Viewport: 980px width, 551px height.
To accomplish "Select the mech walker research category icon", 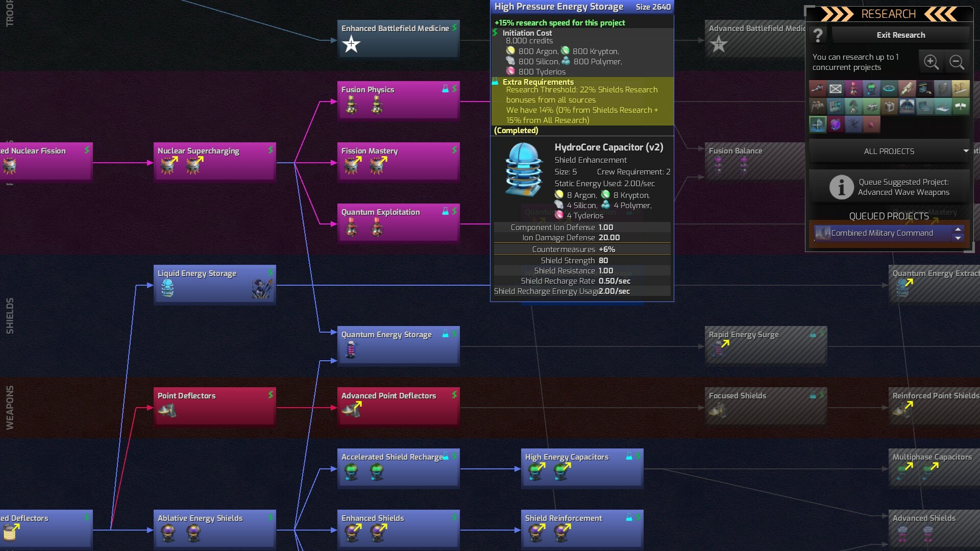I will (818, 106).
